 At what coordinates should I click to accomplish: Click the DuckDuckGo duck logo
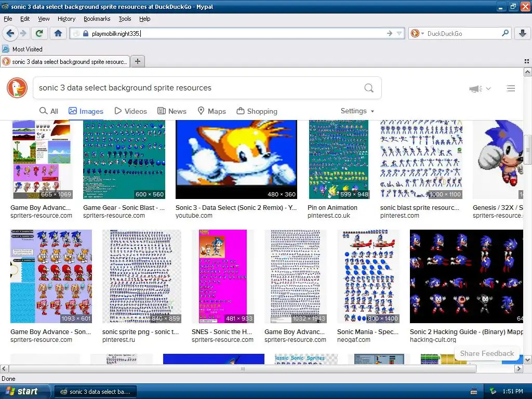coord(17,88)
